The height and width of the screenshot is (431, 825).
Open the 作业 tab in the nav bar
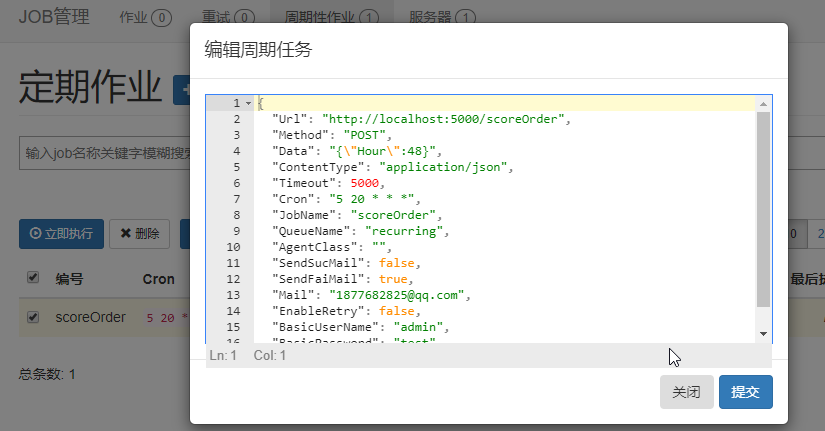pyautogui.click(x=145, y=17)
